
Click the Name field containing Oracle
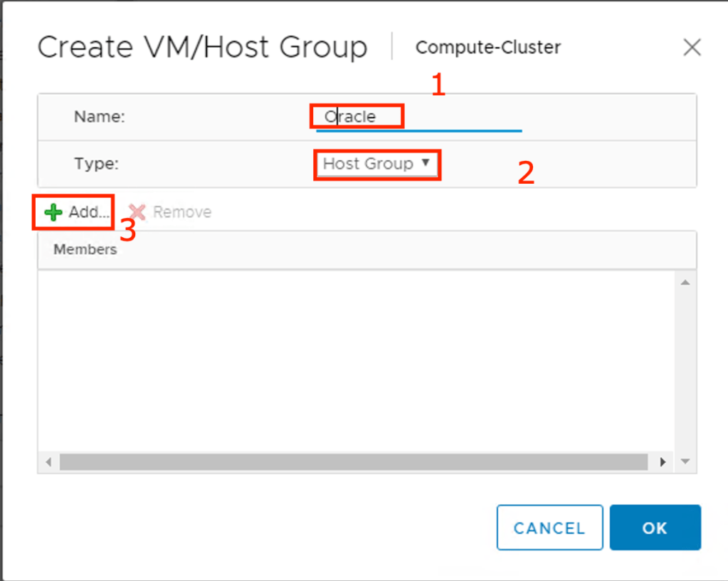(418, 117)
